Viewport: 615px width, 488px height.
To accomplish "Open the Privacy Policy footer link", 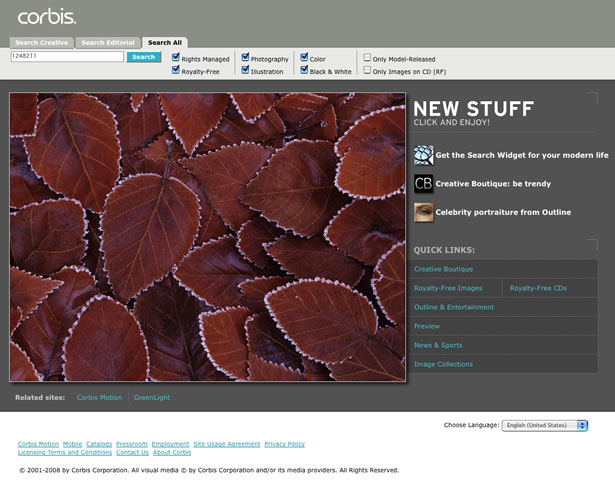I will coord(284,444).
